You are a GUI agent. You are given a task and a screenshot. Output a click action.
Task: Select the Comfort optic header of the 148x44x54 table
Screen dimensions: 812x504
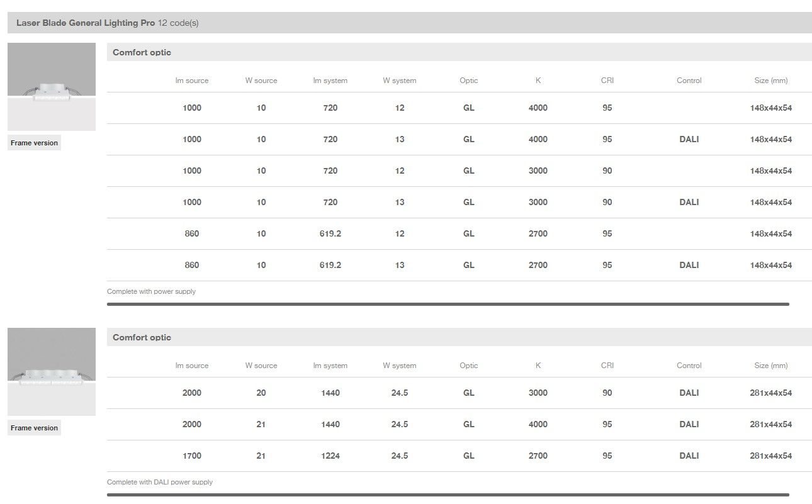[x=460, y=52]
